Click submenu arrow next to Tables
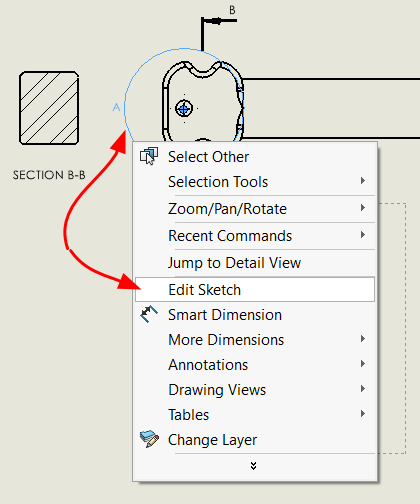This screenshot has height=504, width=420. (x=363, y=414)
